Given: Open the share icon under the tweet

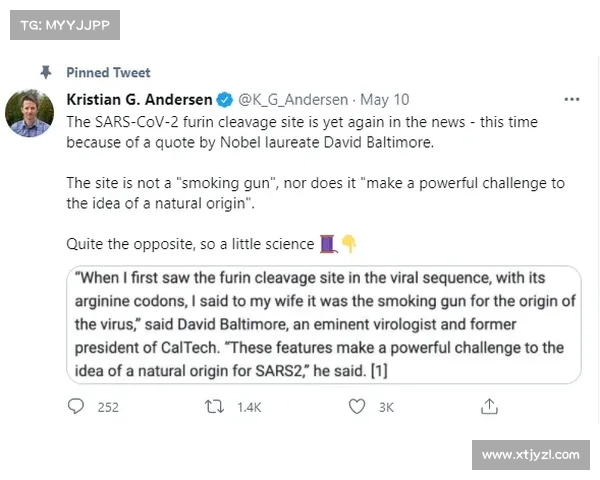Looking at the screenshot, I should click(490, 407).
